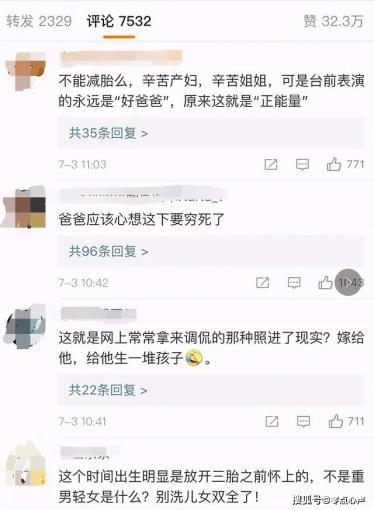Open the third commenter's gray avatar

[25, 326]
